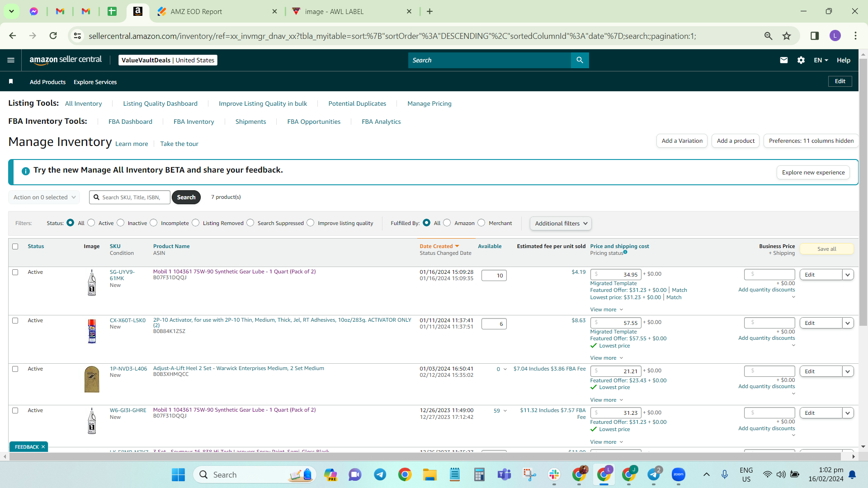Screen dimensions: 868x488
Task: Open the messages mail icon
Action: [784, 60]
